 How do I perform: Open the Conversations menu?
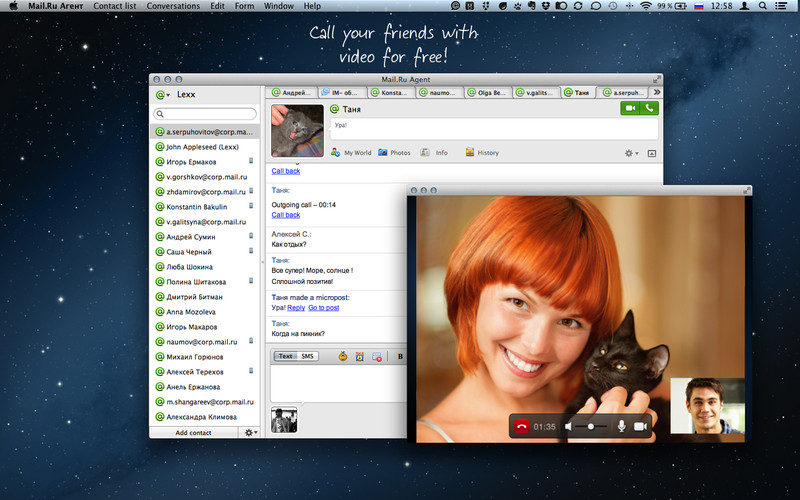click(173, 6)
